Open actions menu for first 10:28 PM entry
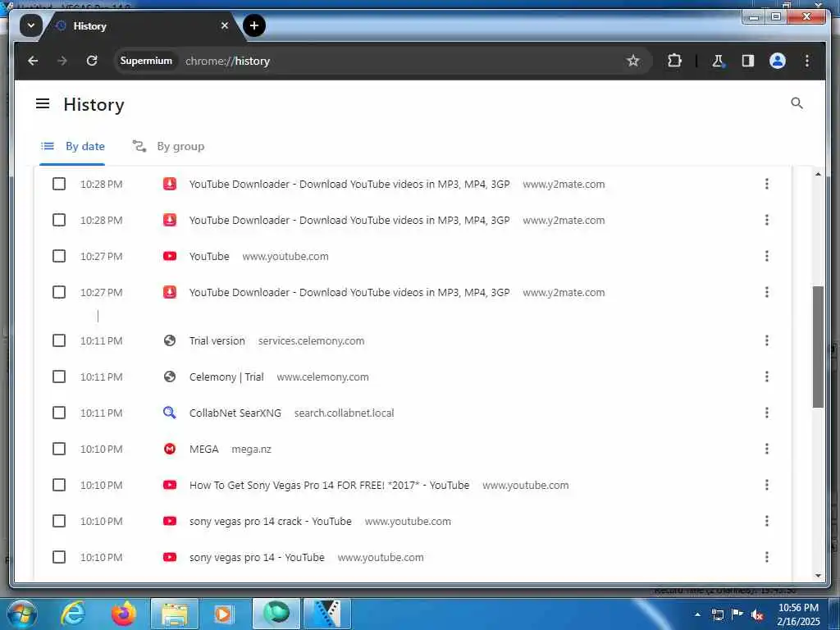 point(767,184)
